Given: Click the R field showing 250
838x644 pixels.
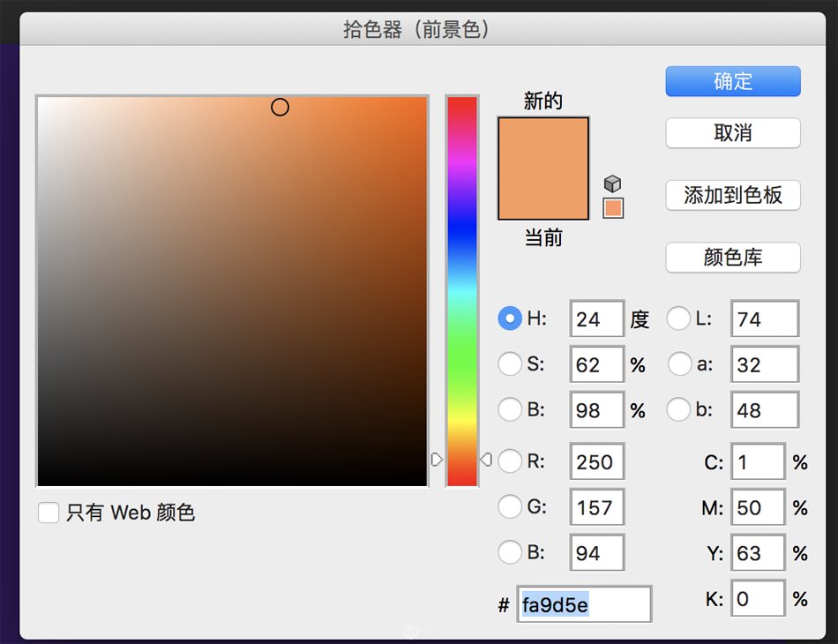Looking at the screenshot, I should tap(597, 461).
